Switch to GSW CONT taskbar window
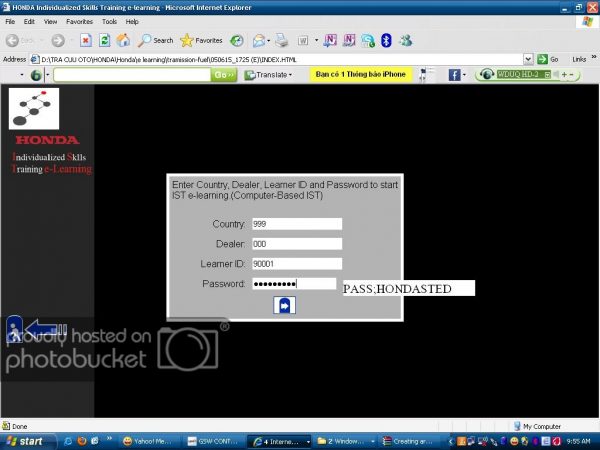Screen dimensions: 600x450 coord(214,441)
